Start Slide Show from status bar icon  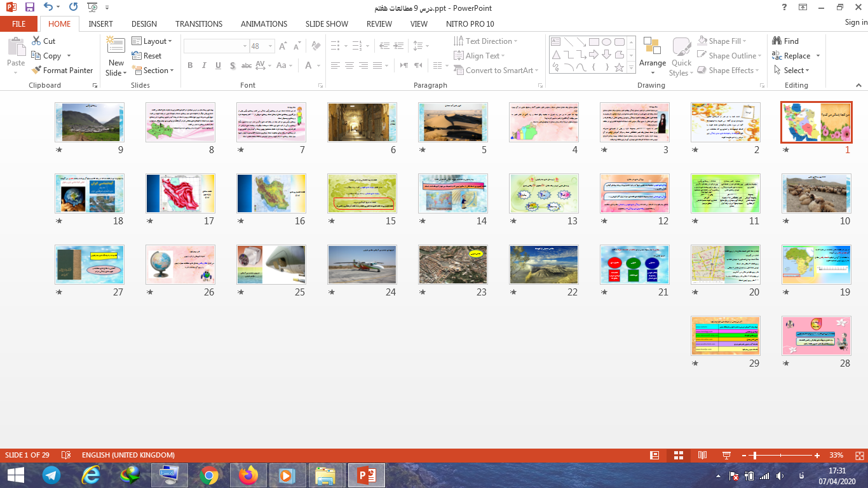click(x=726, y=456)
